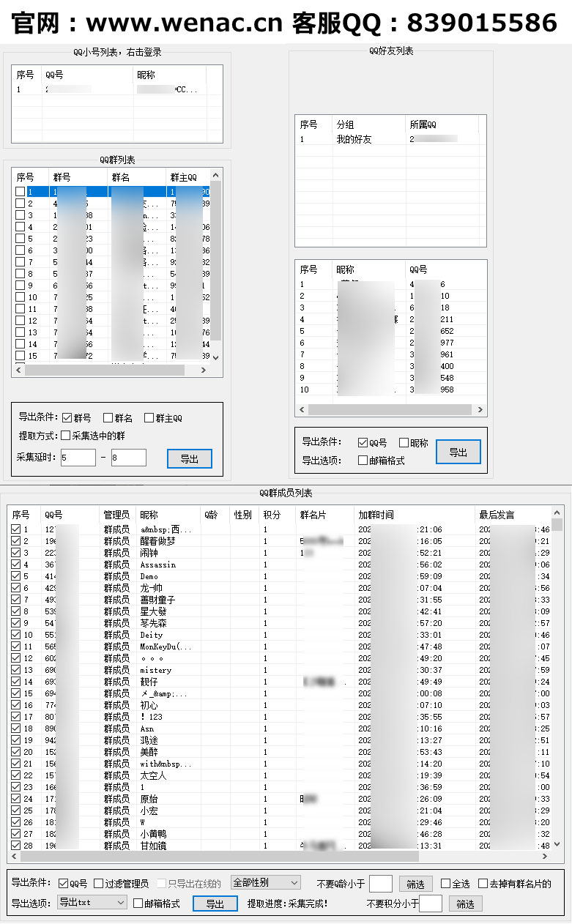This screenshot has width=572, height=924.
Task: Select member nickname Deity
Action: coord(152,635)
